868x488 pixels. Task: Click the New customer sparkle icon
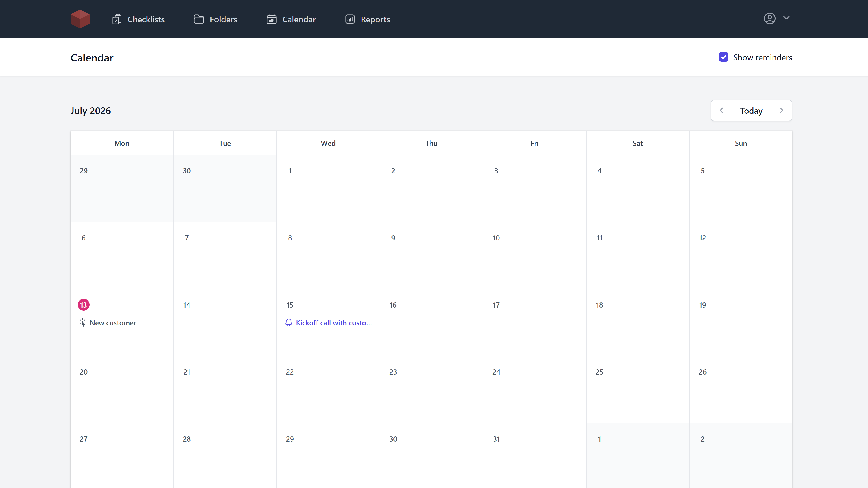[83, 323]
